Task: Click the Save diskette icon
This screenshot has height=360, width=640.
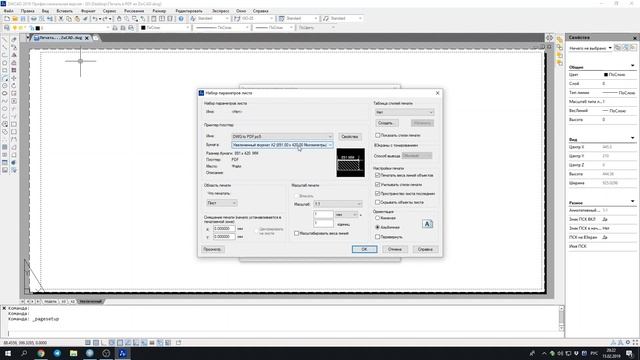Action: click(23, 19)
